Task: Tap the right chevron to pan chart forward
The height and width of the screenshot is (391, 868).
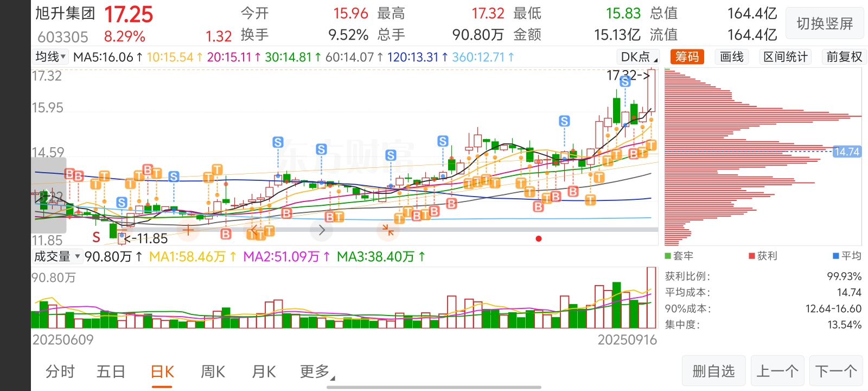Action: point(321,230)
